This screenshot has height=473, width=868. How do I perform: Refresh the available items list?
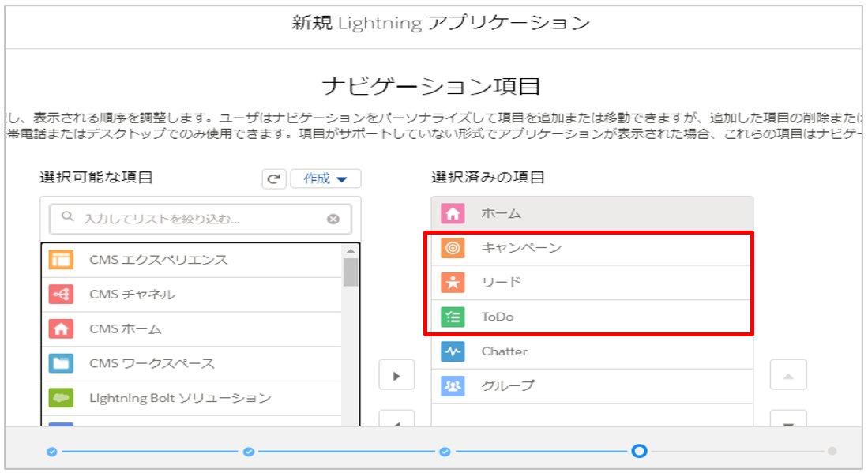273,178
